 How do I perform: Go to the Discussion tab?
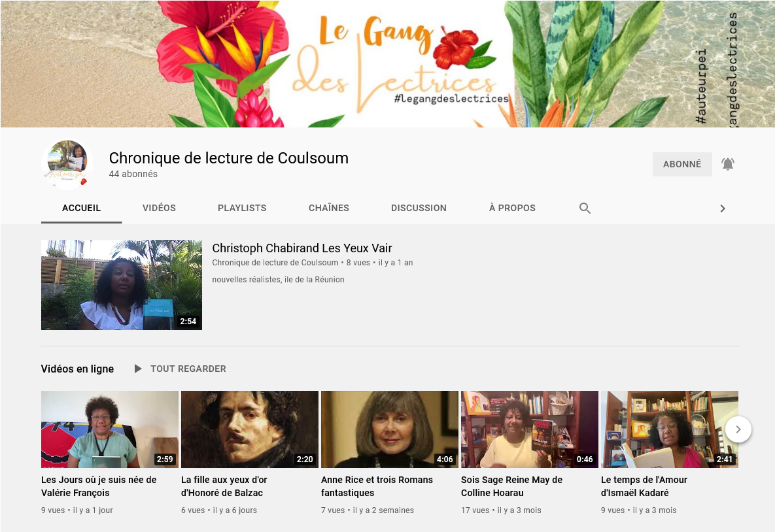(419, 208)
